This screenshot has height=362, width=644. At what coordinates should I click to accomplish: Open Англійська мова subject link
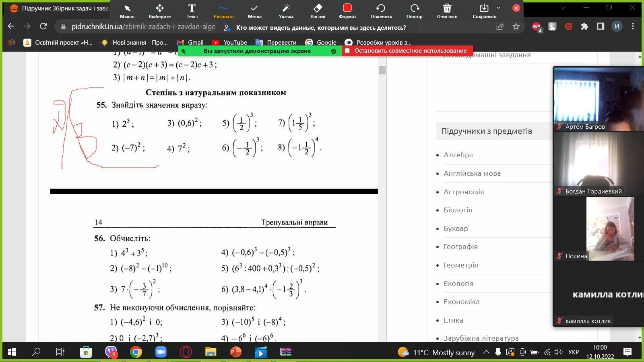(x=472, y=173)
